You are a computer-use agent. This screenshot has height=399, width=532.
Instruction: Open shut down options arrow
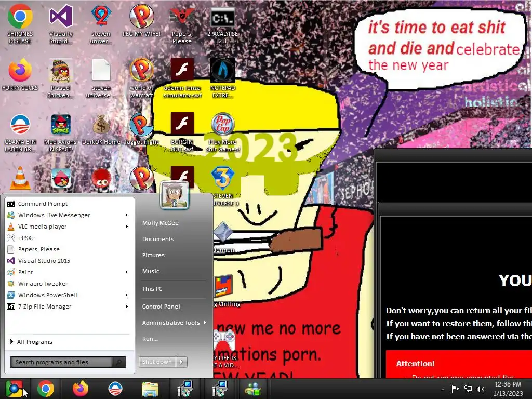[181, 362]
